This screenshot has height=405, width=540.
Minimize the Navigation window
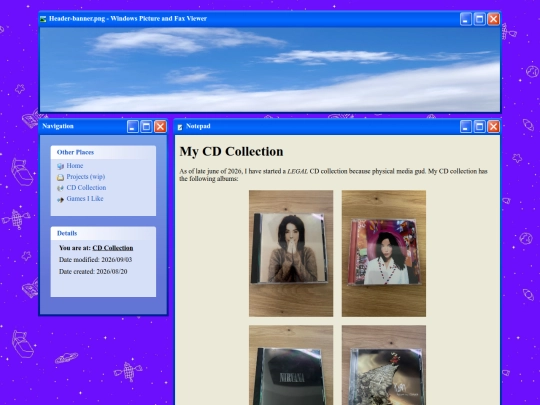pyautogui.click(x=133, y=126)
